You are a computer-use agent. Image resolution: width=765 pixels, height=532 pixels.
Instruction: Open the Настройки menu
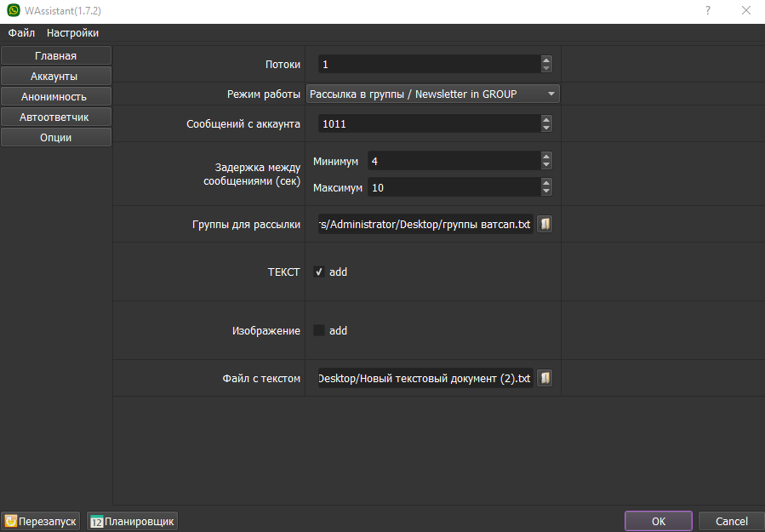(72, 33)
